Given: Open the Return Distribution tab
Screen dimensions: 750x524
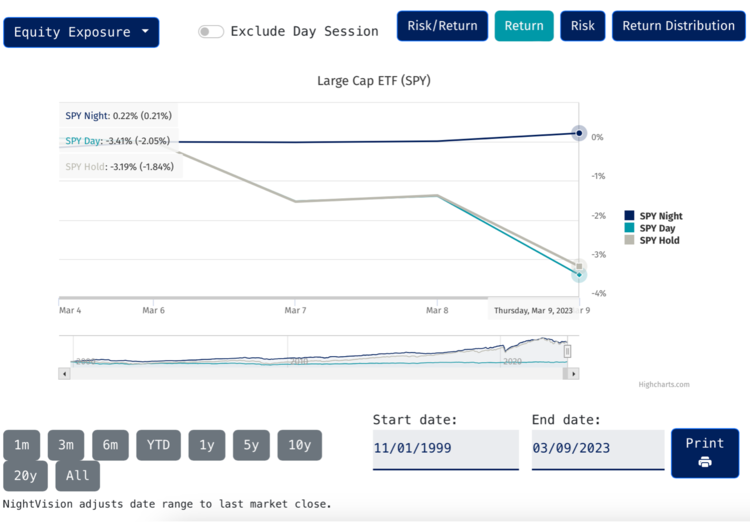Looking at the screenshot, I should [678, 26].
